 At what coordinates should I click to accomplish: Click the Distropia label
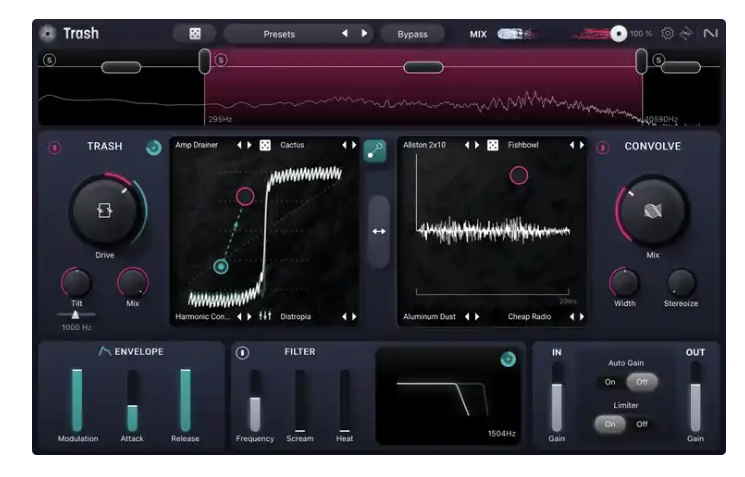coord(296,316)
